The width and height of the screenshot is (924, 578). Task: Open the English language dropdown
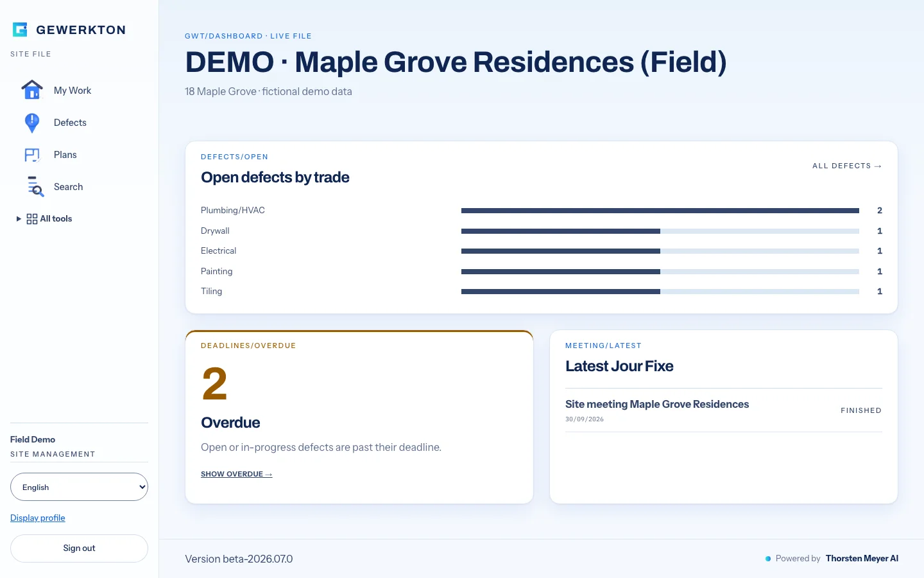pos(79,487)
